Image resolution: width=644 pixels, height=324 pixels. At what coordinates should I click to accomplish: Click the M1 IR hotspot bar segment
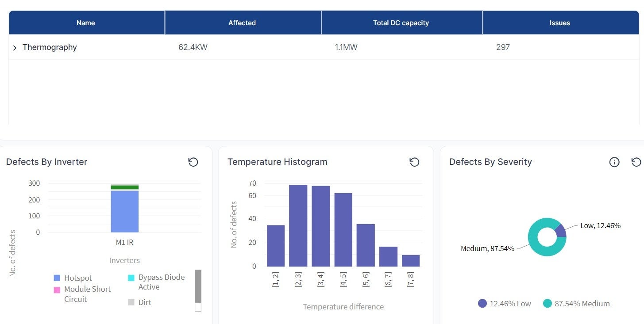click(124, 211)
